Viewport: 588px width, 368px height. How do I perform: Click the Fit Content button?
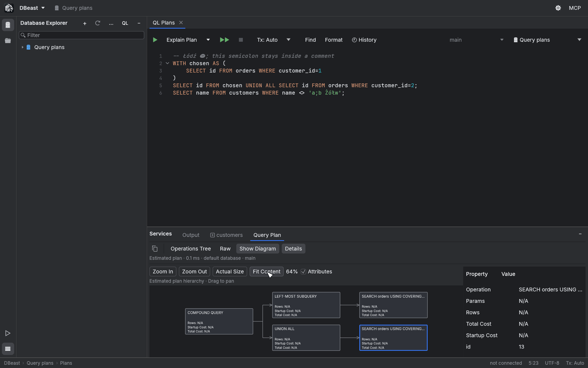tap(267, 272)
